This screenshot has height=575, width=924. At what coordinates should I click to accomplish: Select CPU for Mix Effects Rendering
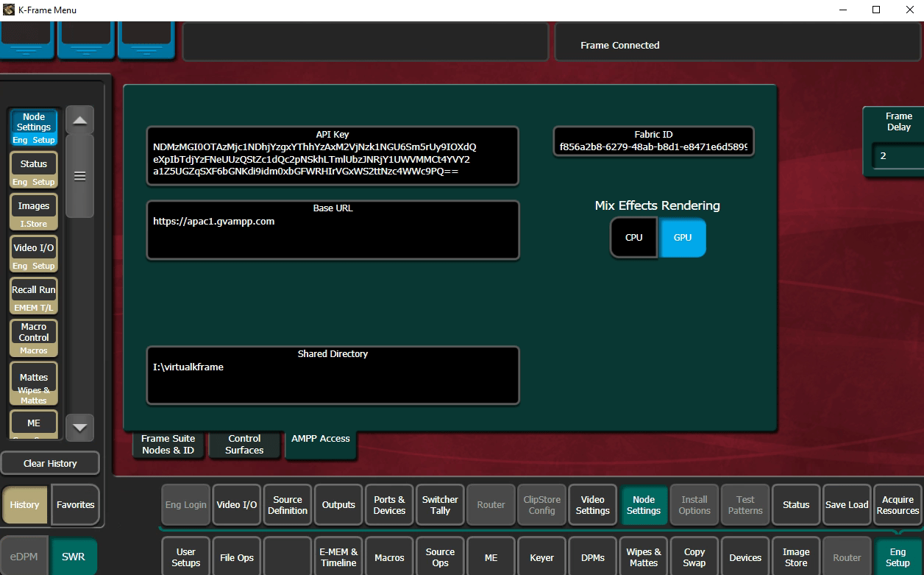[x=633, y=238]
